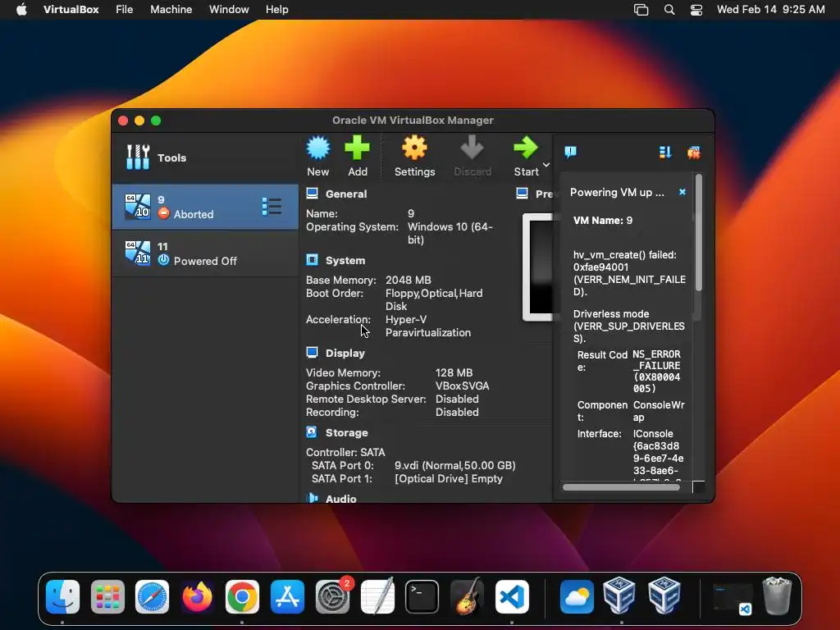Open the Help menu
840x630 pixels.
tap(277, 10)
